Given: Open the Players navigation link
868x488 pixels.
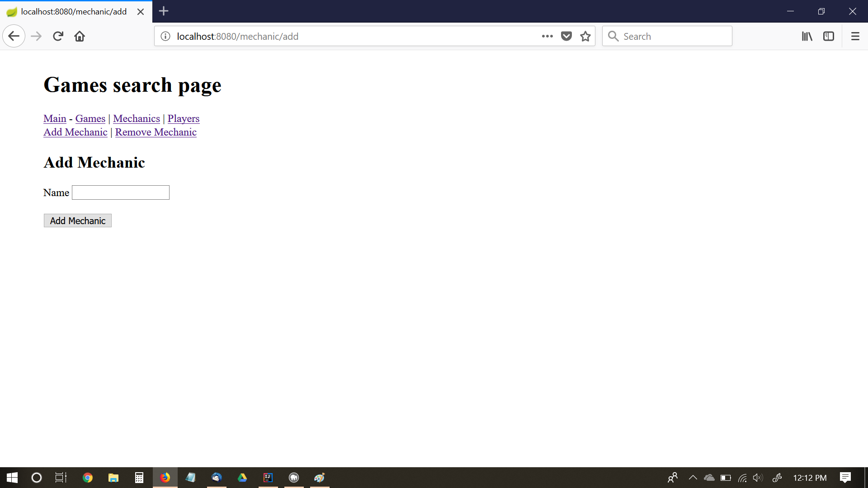Looking at the screenshot, I should pyautogui.click(x=183, y=118).
